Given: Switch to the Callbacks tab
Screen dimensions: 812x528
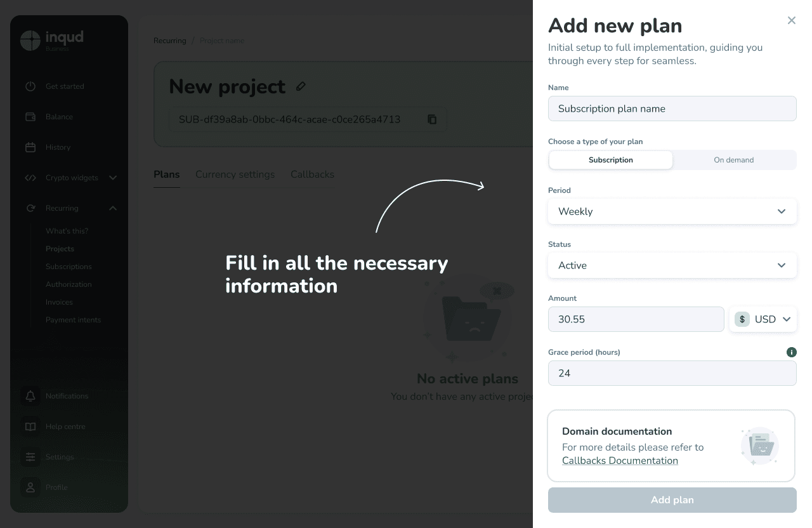Looking at the screenshot, I should [312, 175].
